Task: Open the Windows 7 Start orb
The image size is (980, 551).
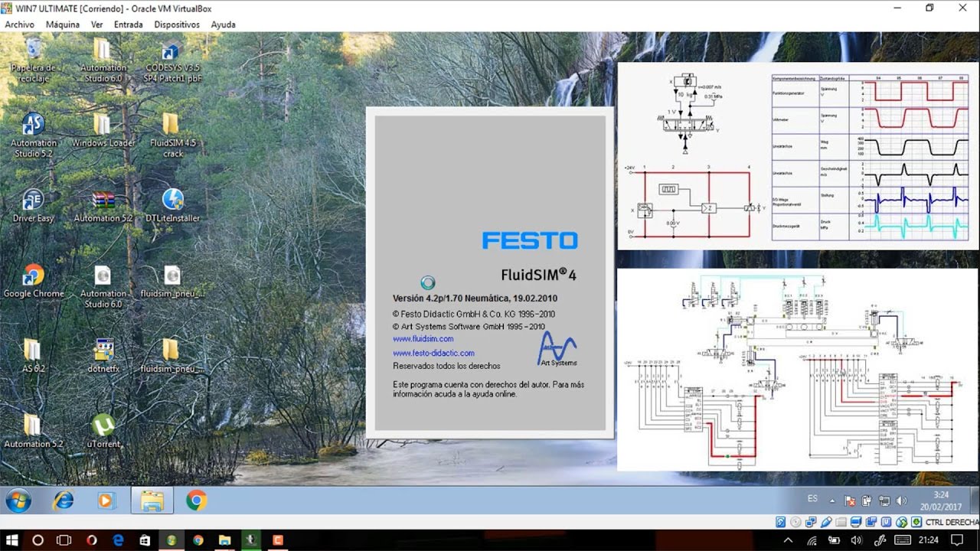Action: [18, 500]
